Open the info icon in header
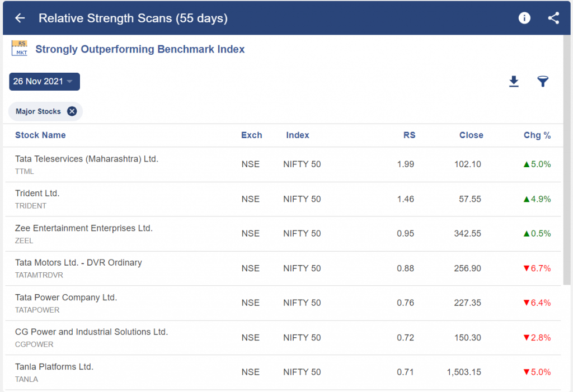The width and height of the screenshot is (573, 392). (x=524, y=18)
